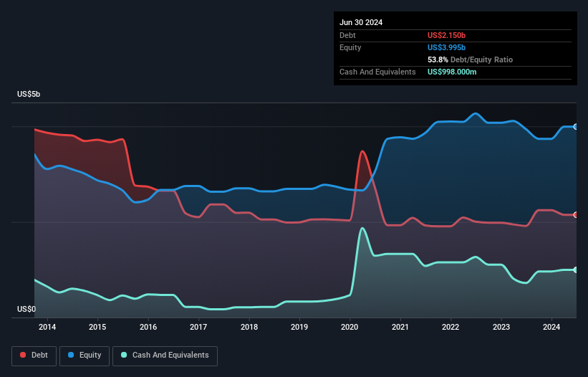
Task: Click the 2019 x-axis label
Action: (x=299, y=327)
